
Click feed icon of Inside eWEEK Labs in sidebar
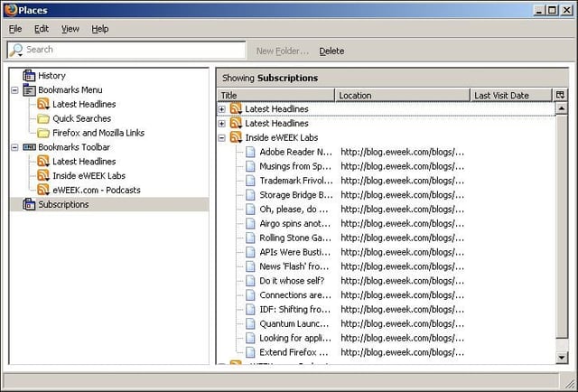click(43, 175)
